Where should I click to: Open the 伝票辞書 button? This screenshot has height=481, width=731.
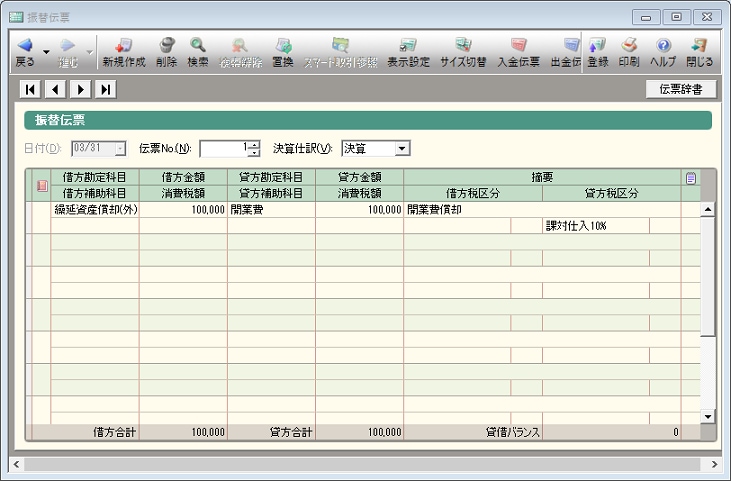680,89
